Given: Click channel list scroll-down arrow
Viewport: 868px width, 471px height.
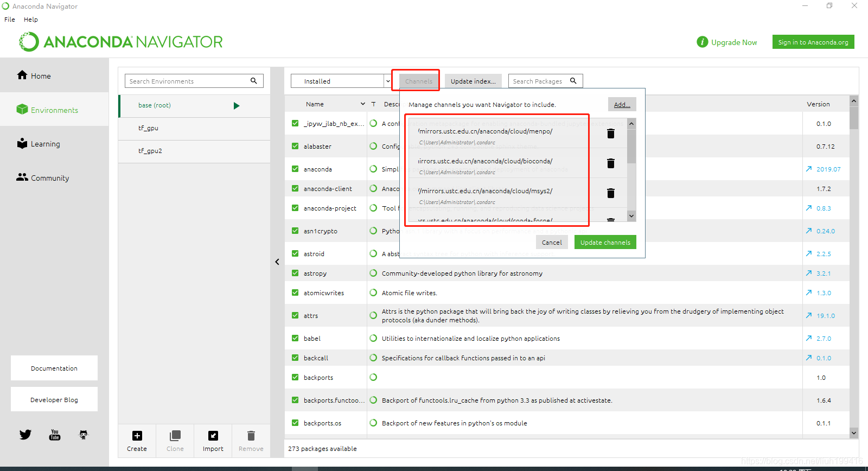Looking at the screenshot, I should [x=631, y=216].
